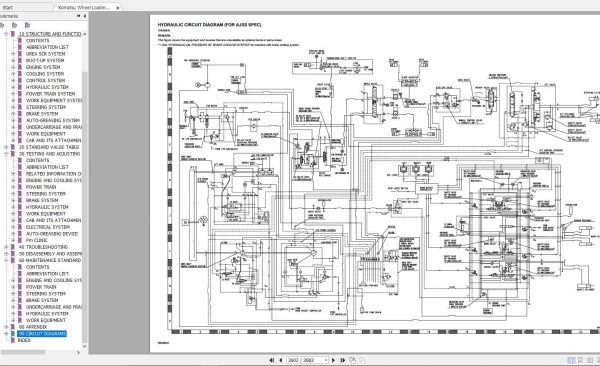The height and width of the screenshot is (366, 600).
Task: Select the highlighted 90 CIRCUIT DIAGRAMS bookmark
Action: tap(42, 334)
